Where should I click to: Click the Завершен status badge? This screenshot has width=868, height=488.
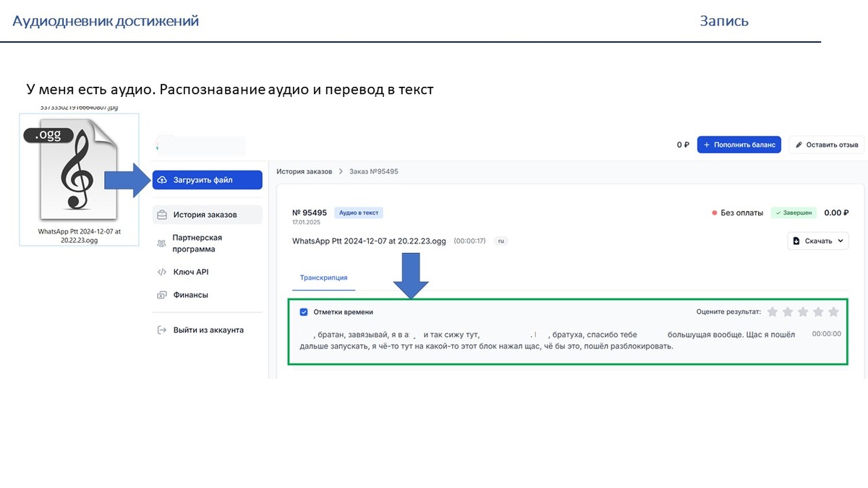click(793, 213)
